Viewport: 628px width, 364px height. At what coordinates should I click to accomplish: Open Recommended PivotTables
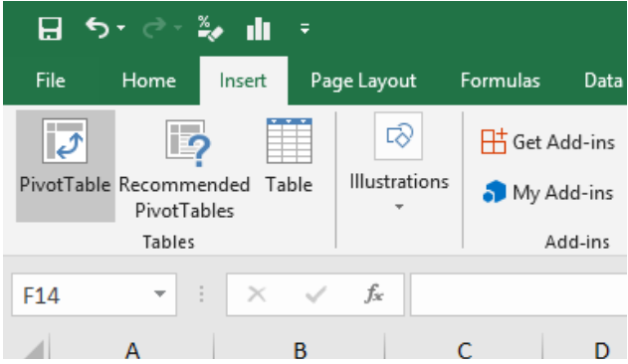(185, 169)
